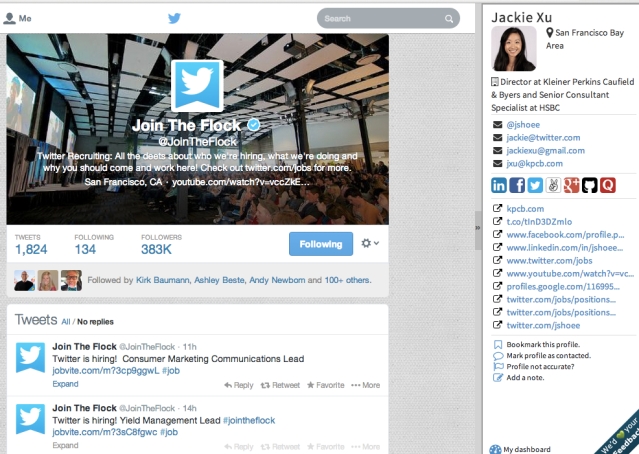Open the Twitter social icon in sidebar
This screenshot has width=639, height=454.
535,185
